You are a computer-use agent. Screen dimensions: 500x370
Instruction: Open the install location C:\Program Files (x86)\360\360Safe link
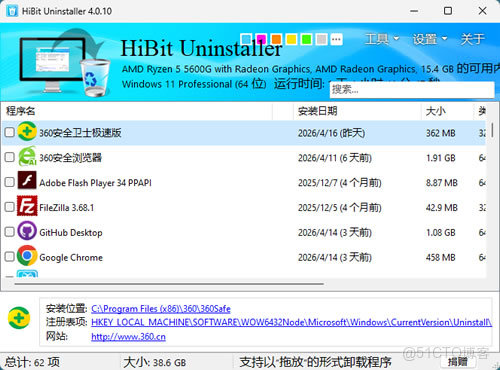pos(161,309)
